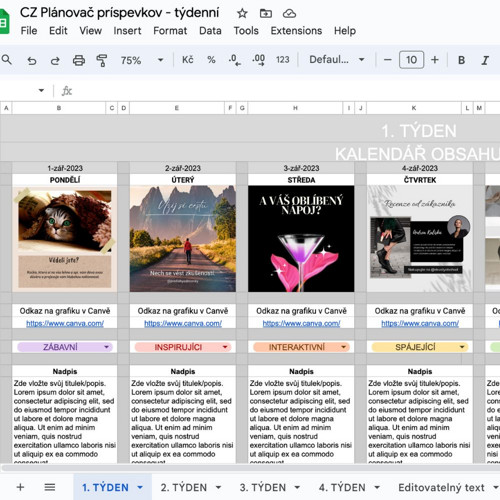Click the font size input field
Screen dimensions: 500x500
(411, 60)
